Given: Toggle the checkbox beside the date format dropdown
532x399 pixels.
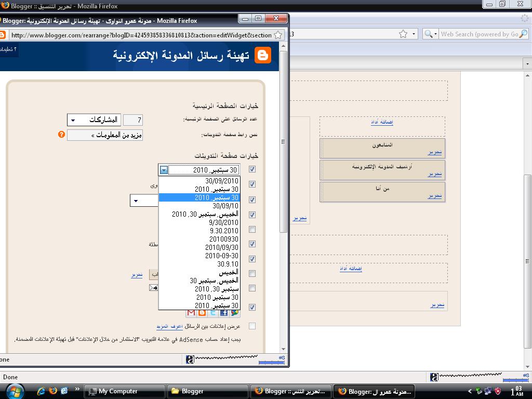Looking at the screenshot, I should (252, 169).
